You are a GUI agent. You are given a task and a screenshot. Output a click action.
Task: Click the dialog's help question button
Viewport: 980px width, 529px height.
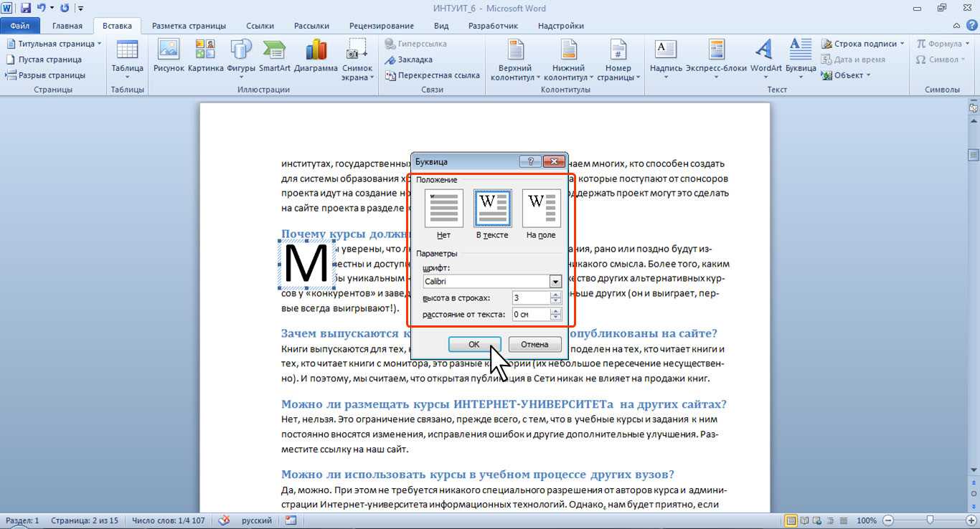[x=530, y=161]
